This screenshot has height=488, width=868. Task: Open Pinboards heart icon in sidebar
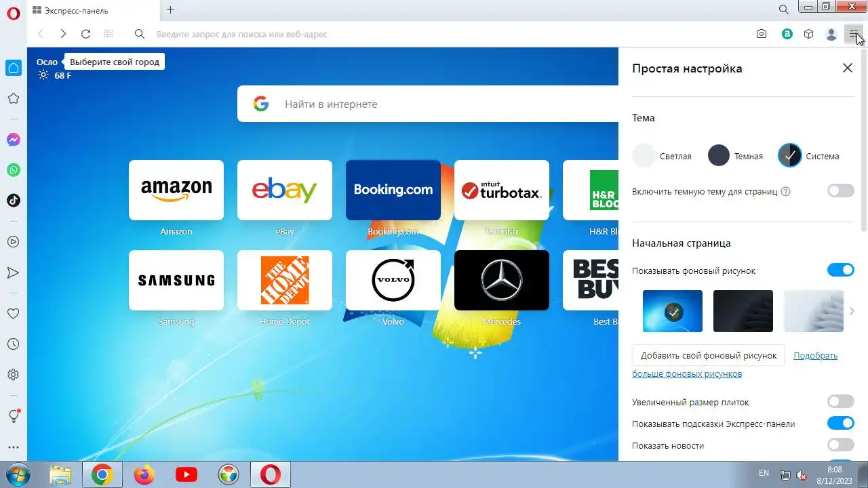(x=13, y=314)
